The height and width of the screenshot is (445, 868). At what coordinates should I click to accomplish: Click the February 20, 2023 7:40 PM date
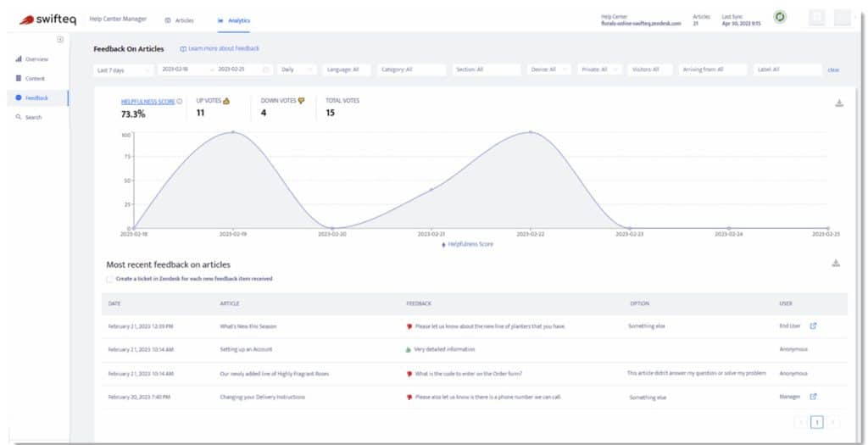coord(139,398)
